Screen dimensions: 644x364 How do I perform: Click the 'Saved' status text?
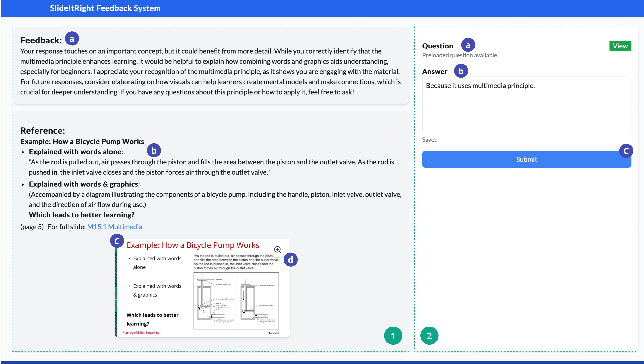[429, 140]
